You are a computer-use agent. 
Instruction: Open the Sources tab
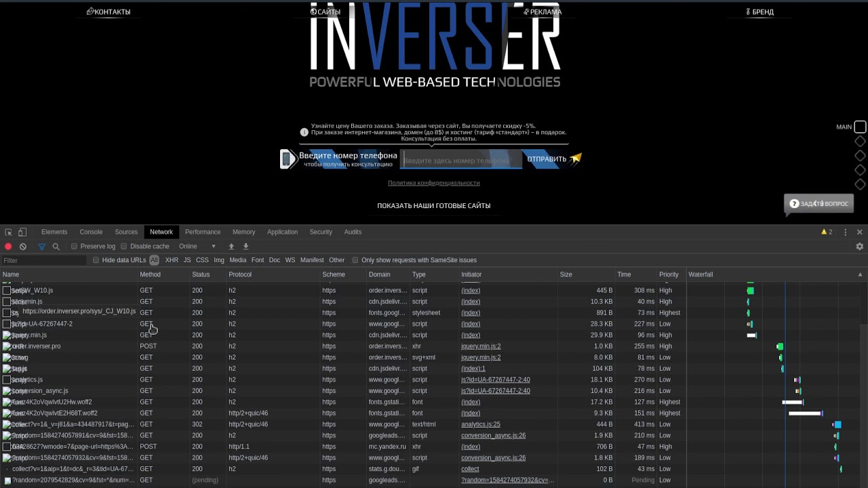click(126, 232)
